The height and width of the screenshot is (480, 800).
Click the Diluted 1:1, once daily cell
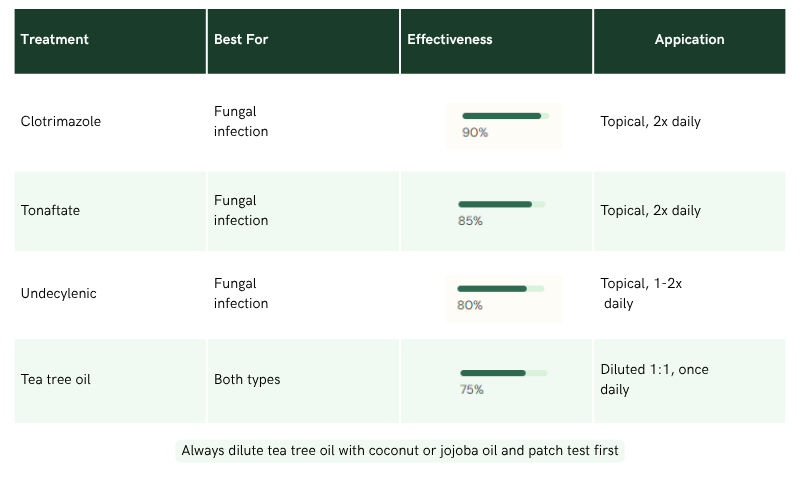click(x=654, y=380)
